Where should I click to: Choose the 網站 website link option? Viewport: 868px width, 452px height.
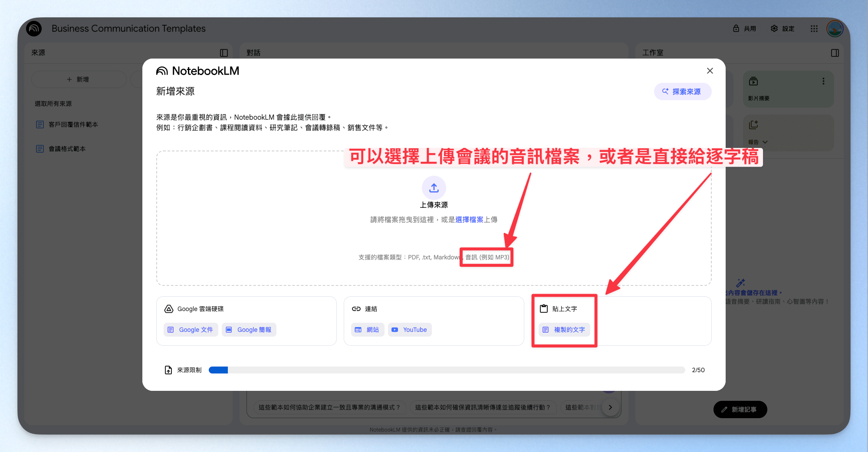[x=368, y=330]
